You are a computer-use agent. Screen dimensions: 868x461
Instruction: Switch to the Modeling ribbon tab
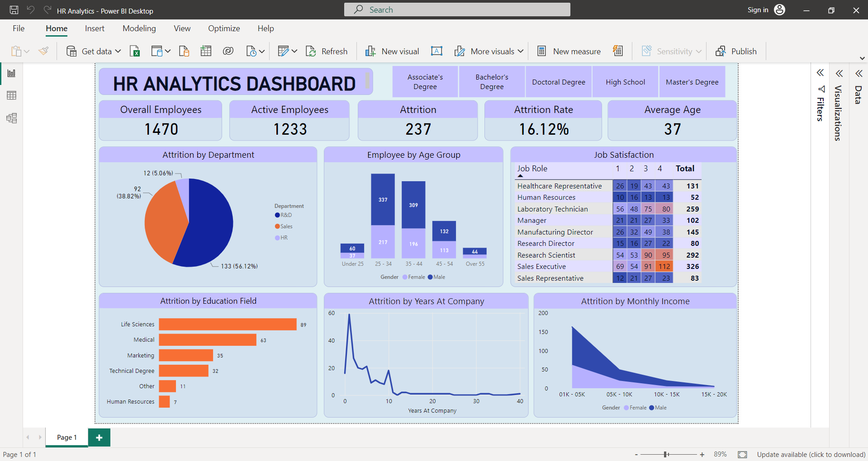(139, 28)
